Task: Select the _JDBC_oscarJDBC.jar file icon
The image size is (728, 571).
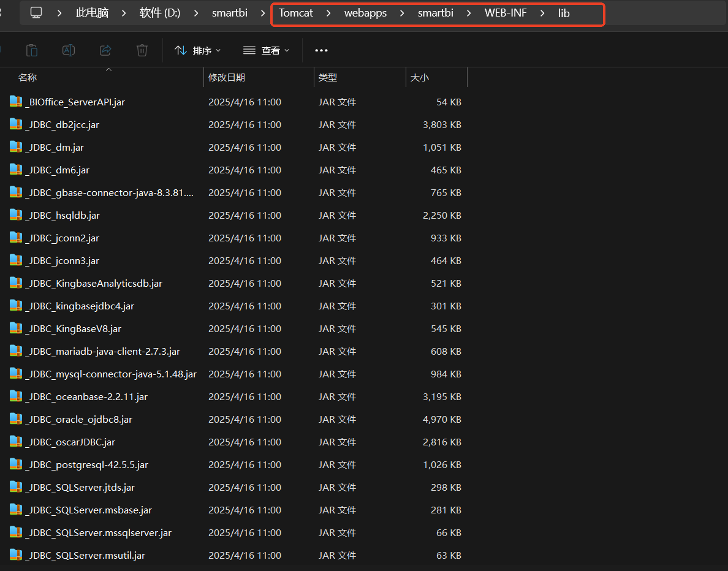Action: (16, 442)
